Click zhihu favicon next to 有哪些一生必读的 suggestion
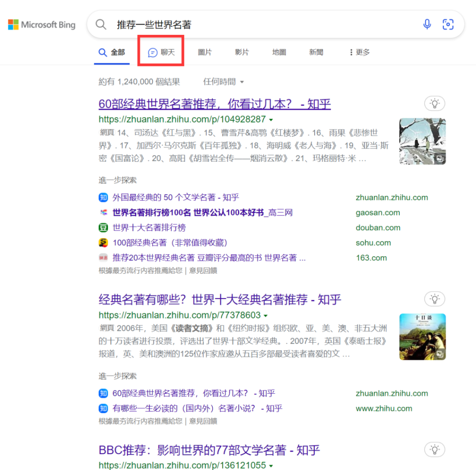476x470 pixels. pyautogui.click(x=103, y=409)
